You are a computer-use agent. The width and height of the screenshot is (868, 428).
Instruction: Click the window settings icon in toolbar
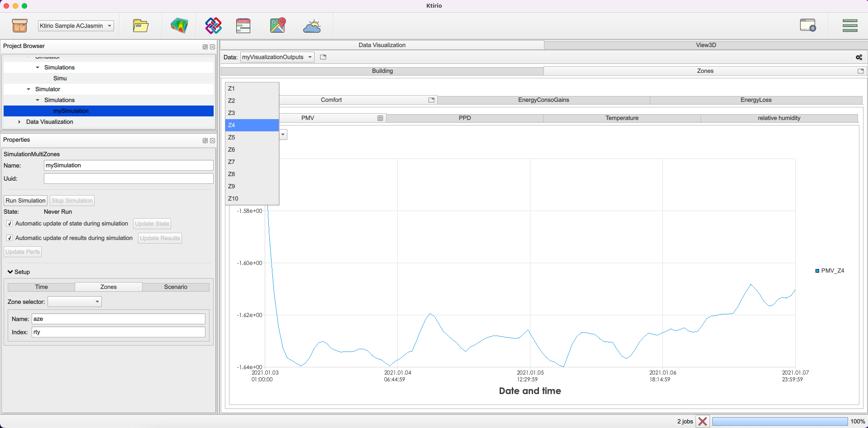(807, 25)
